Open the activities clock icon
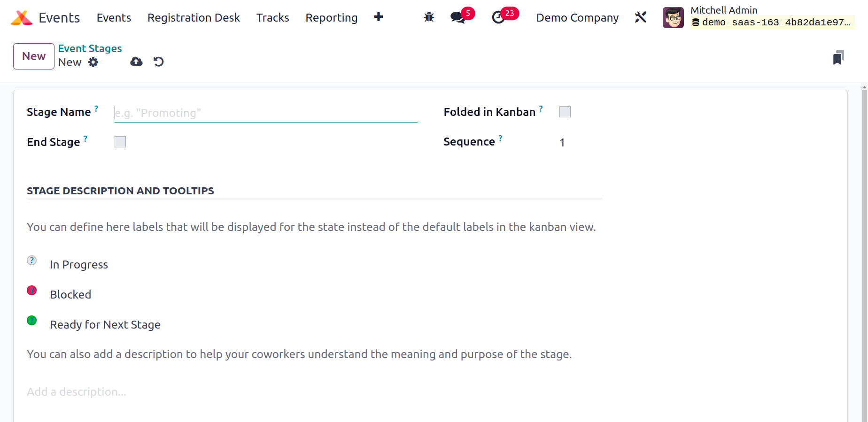This screenshot has height=422, width=868. tap(498, 17)
